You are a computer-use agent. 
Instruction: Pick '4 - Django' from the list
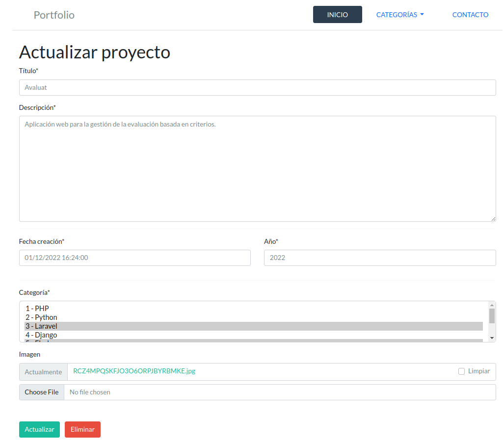point(41,335)
